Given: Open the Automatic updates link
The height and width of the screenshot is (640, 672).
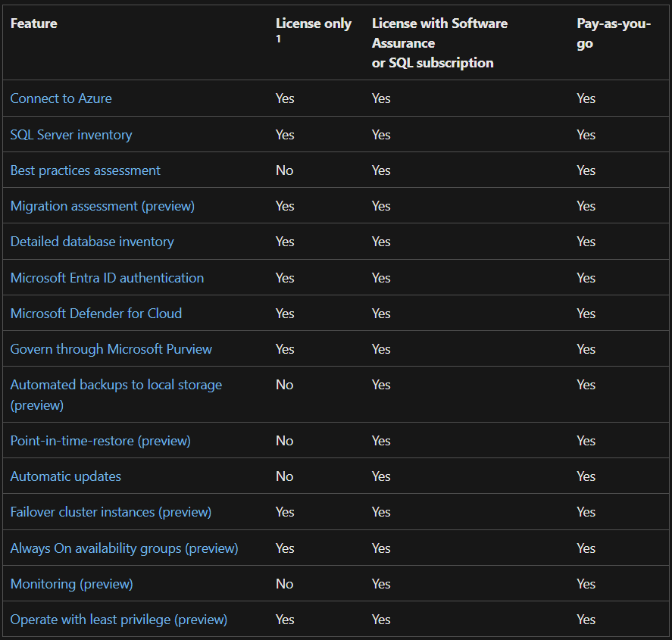Looking at the screenshot, I should pyautogui.click(x=65, y=476).
